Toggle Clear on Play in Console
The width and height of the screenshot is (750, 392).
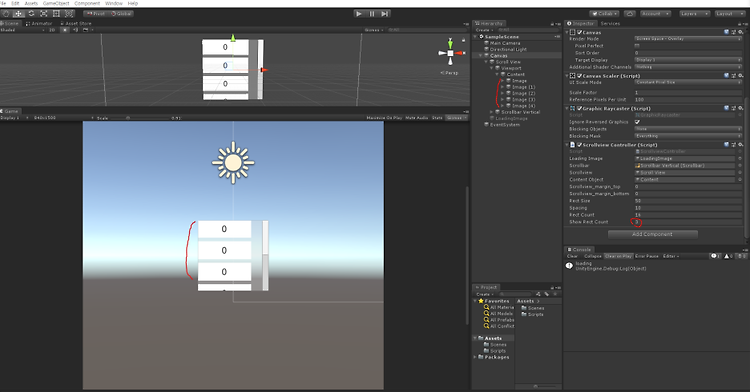[x=618, y=256]
